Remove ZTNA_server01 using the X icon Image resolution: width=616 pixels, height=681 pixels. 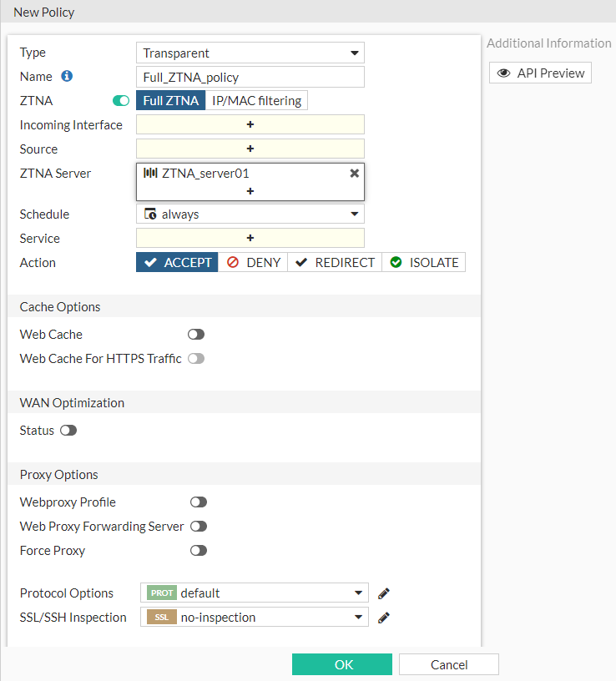(354, 174)
